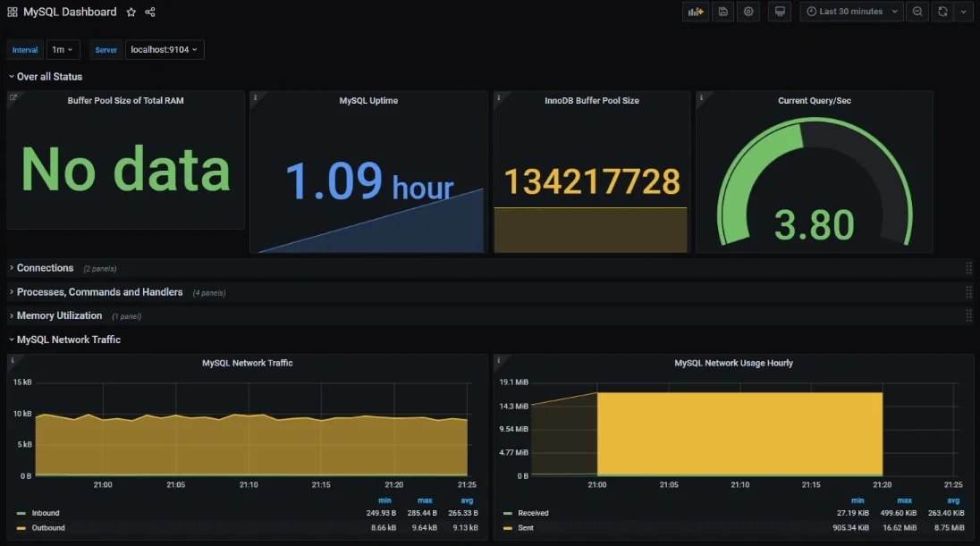This screenshot has width=980, height=546.
Task: Mark MySQL Dashboard as favorite with the star
Action: point(131,12)
